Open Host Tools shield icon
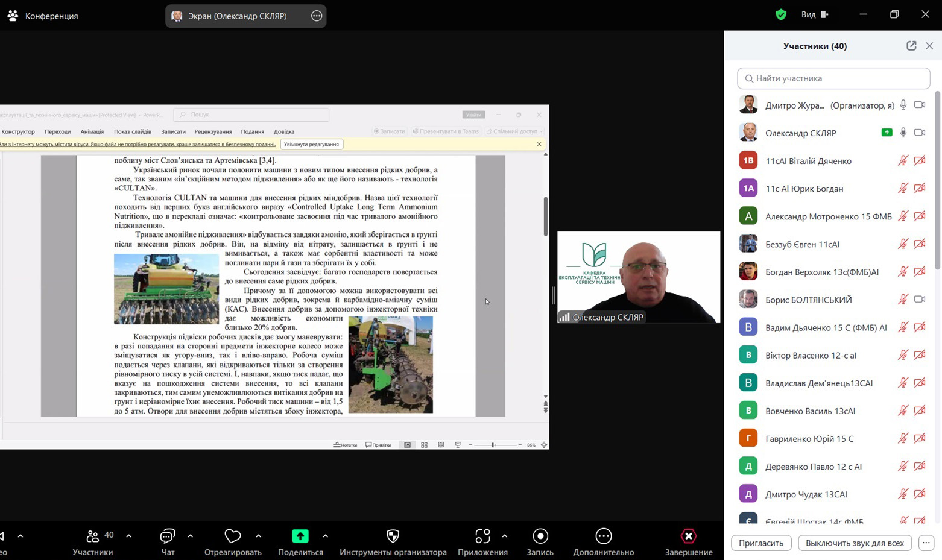 tap(393, 536)
